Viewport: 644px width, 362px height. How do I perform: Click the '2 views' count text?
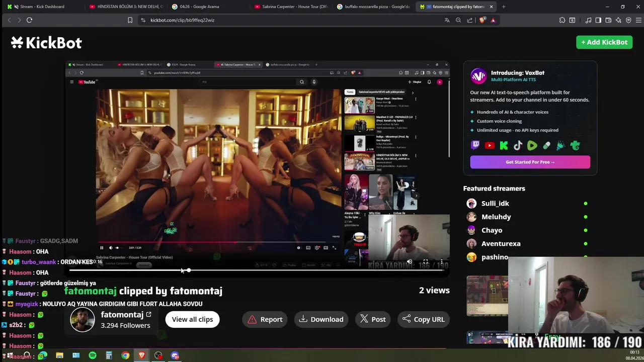[x=434, y=290]
